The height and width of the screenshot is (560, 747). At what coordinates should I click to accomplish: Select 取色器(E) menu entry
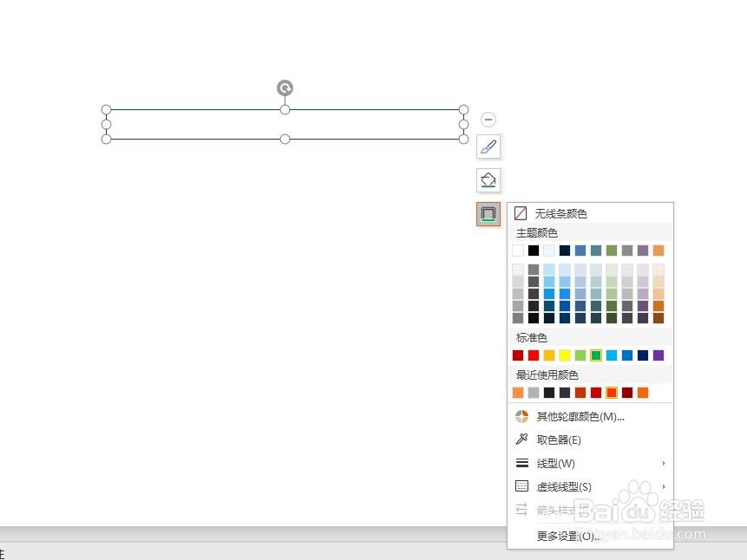559,440
